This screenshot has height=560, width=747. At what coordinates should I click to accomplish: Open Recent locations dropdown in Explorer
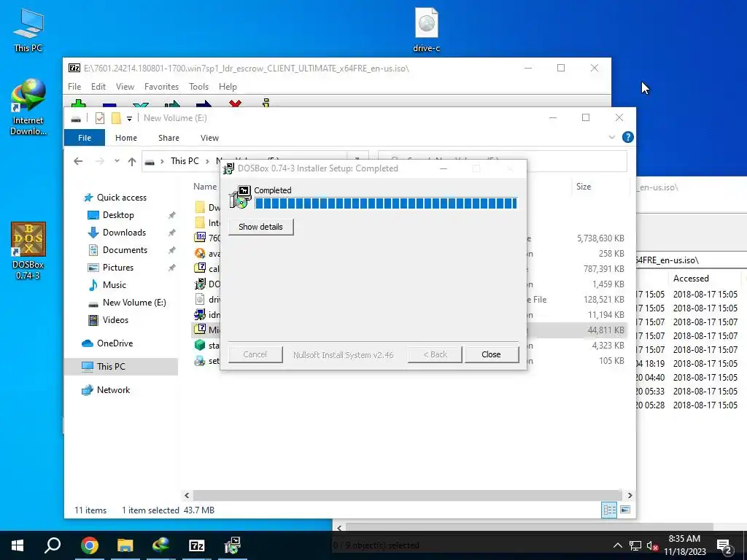(x=117, y=161)
